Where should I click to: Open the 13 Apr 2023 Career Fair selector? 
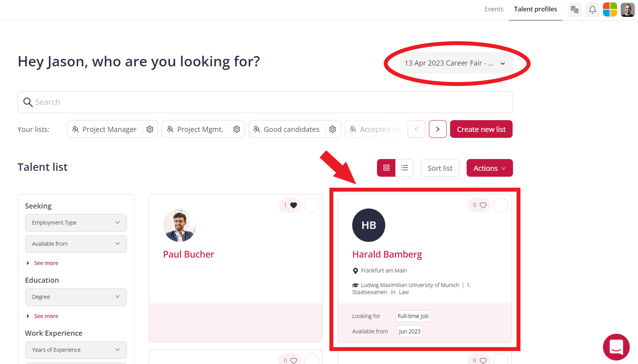[x=456, y=63]
